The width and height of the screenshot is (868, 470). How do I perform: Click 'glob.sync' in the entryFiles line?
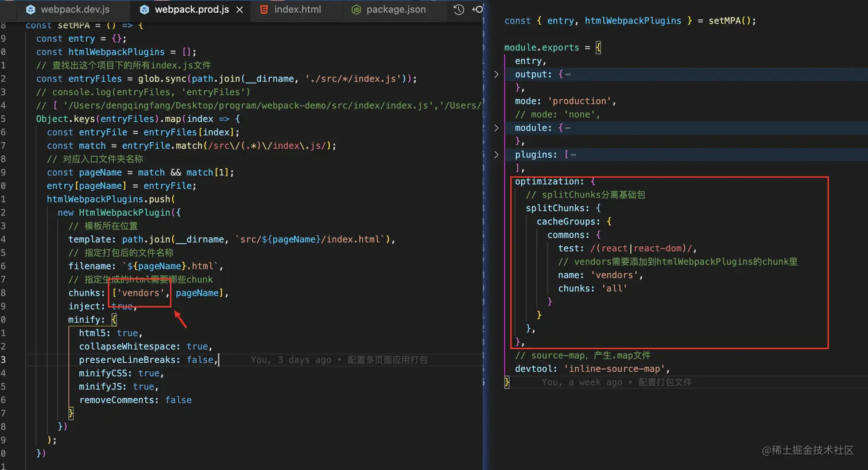coord(162,79)
